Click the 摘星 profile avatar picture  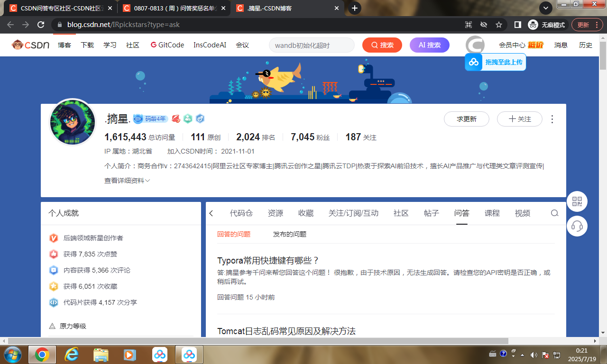click(73, 122)
